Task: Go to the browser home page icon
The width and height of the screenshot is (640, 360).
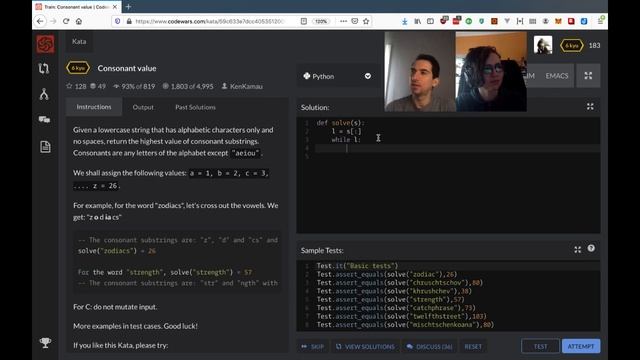Action: click(x=79, y=21)
